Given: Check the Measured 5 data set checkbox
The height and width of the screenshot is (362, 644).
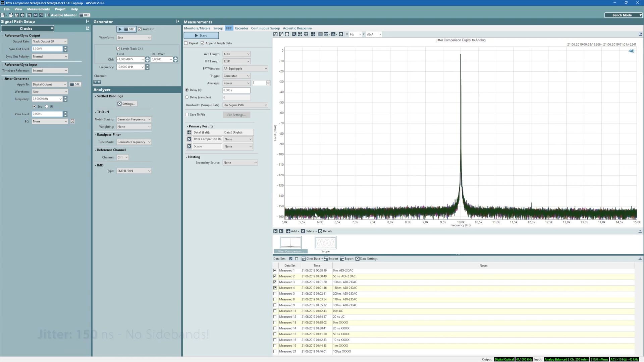Looking at the screenshot, I should click(x=275, y=294).
